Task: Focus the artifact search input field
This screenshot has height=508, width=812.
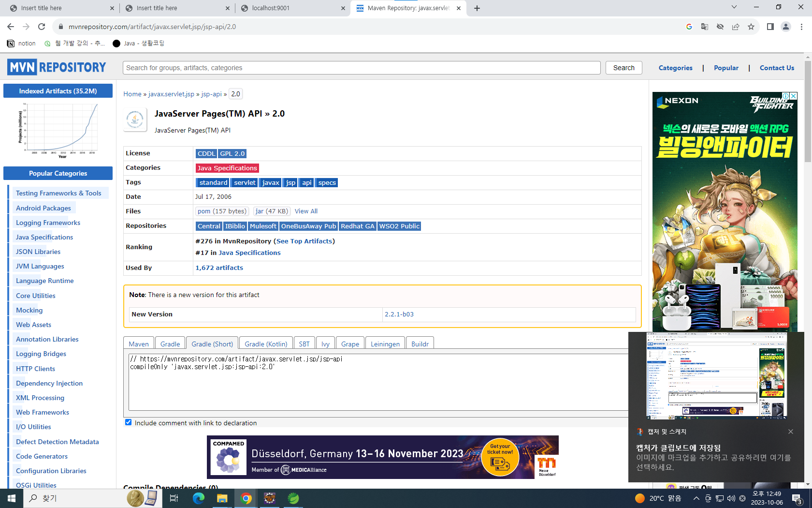Action: click(x=362, y=68)
